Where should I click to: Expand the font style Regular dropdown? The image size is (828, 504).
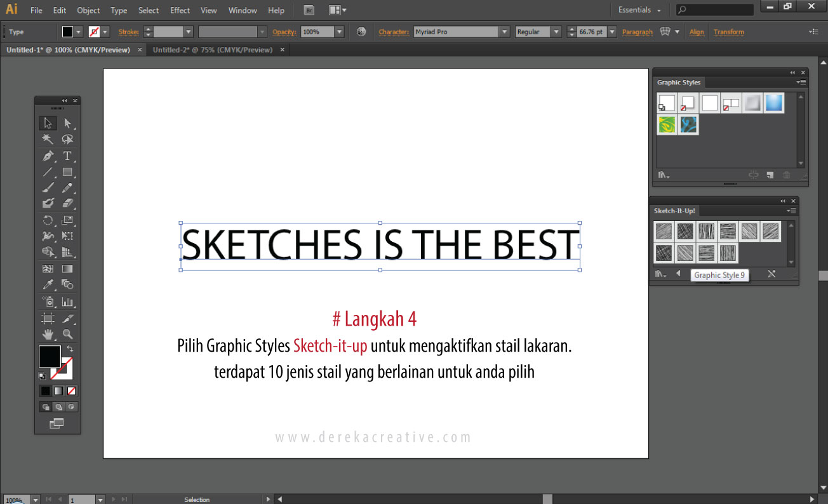pos(556,32)
